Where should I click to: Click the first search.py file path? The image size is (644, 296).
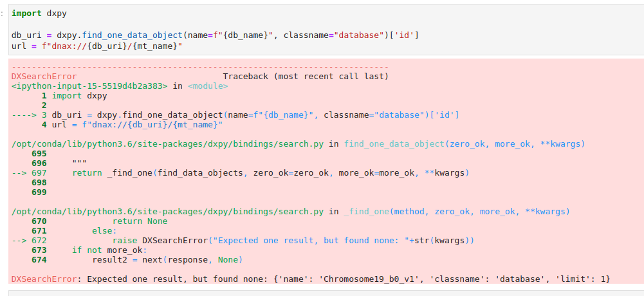tap(167, 144)
